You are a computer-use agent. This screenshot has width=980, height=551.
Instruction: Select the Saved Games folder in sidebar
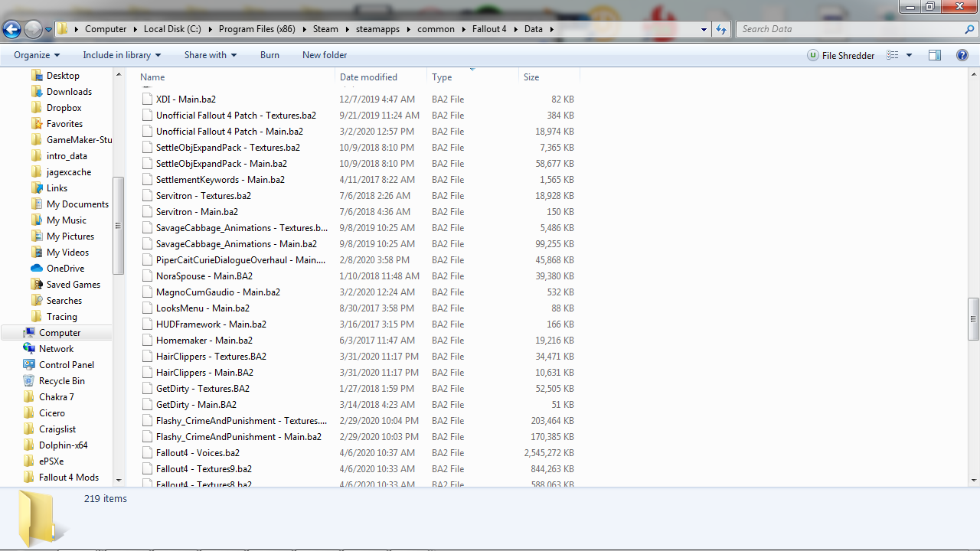tap(73, 285)
